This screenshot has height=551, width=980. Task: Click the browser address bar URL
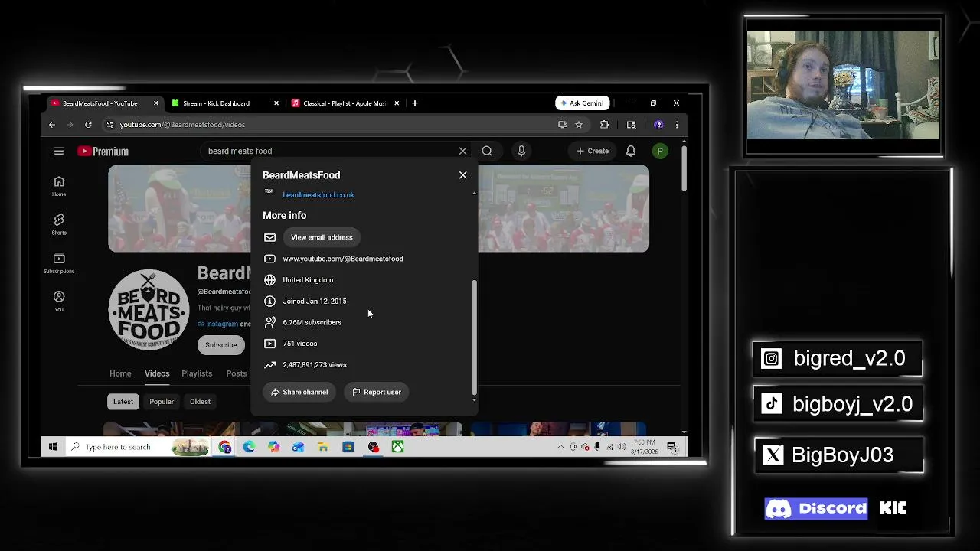pyautogui.click(x=182, y=125)
